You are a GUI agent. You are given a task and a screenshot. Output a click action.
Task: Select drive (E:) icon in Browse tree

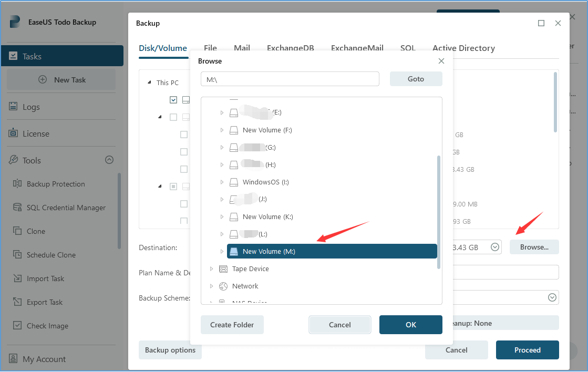(234, 112)
